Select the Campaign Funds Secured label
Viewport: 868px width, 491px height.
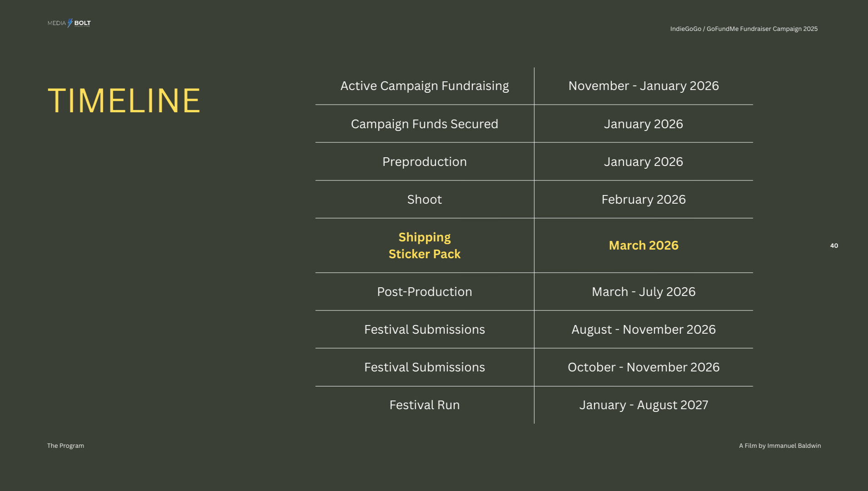point(424,124)
